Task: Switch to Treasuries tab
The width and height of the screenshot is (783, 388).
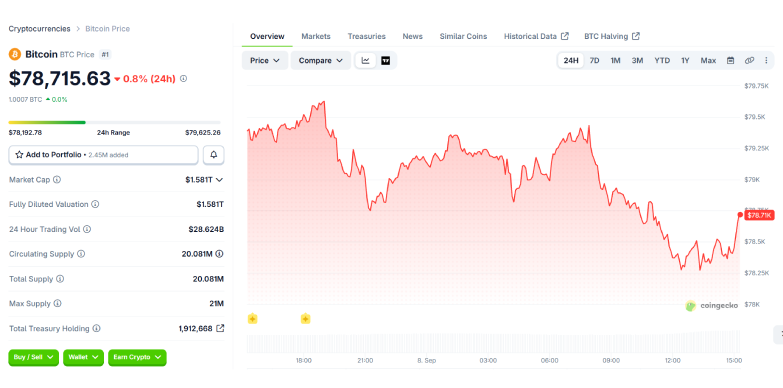Action: [367, 36]
